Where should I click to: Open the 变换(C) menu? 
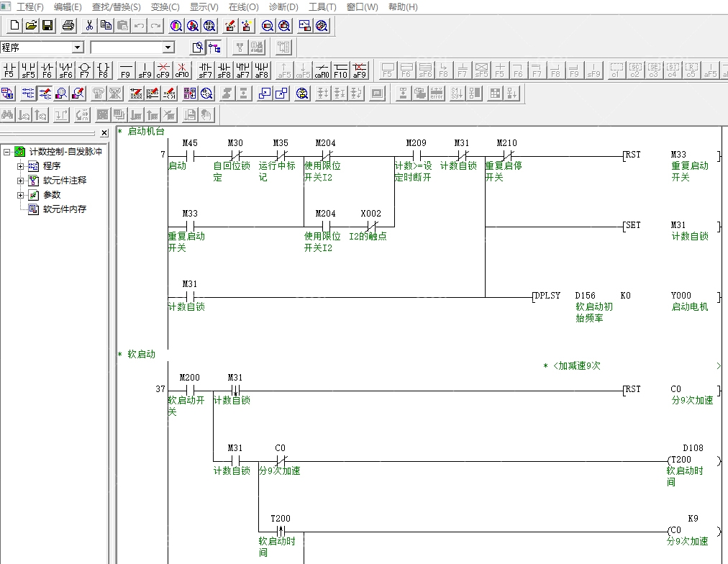pos(165,7)
